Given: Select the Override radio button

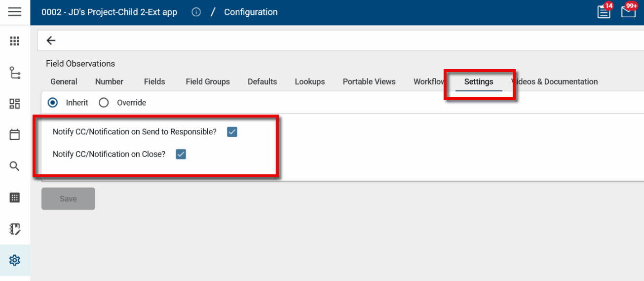Looking at the screenshot, I should click(104, 103).
